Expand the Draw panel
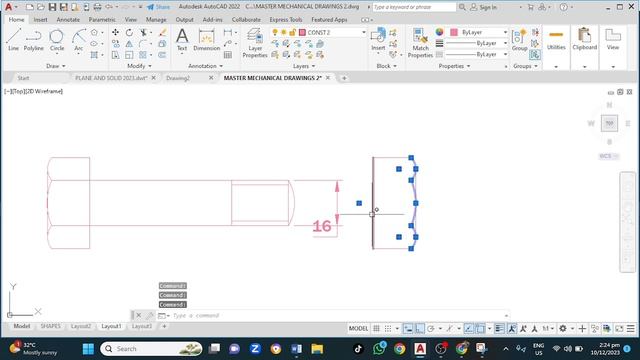Screen dimensions: 640x360 click(56, 66)
